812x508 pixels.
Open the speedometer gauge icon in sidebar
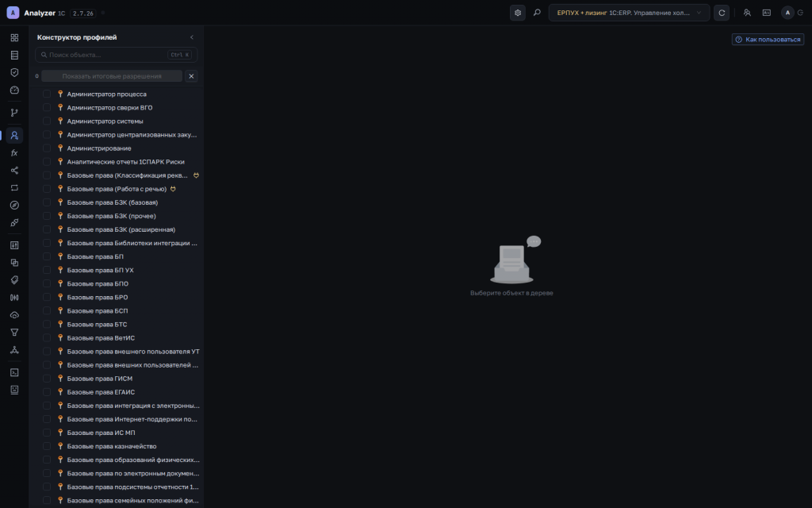[14, 90]
